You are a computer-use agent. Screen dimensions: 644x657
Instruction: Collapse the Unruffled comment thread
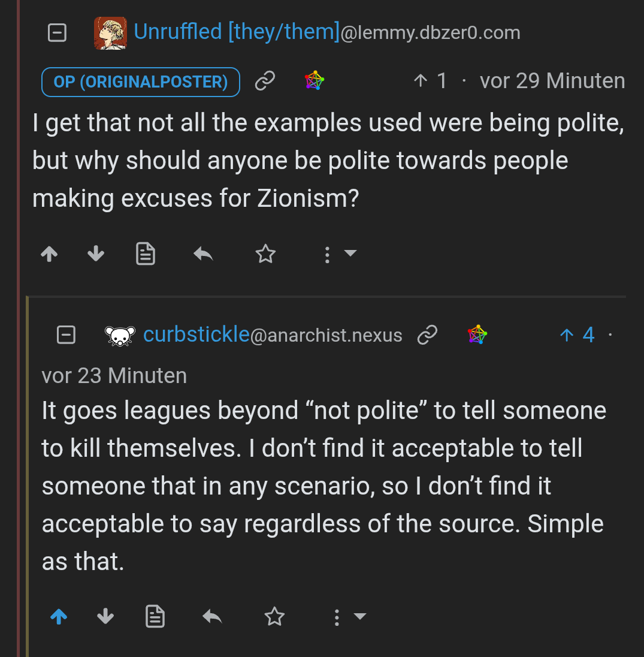[57, 33]
